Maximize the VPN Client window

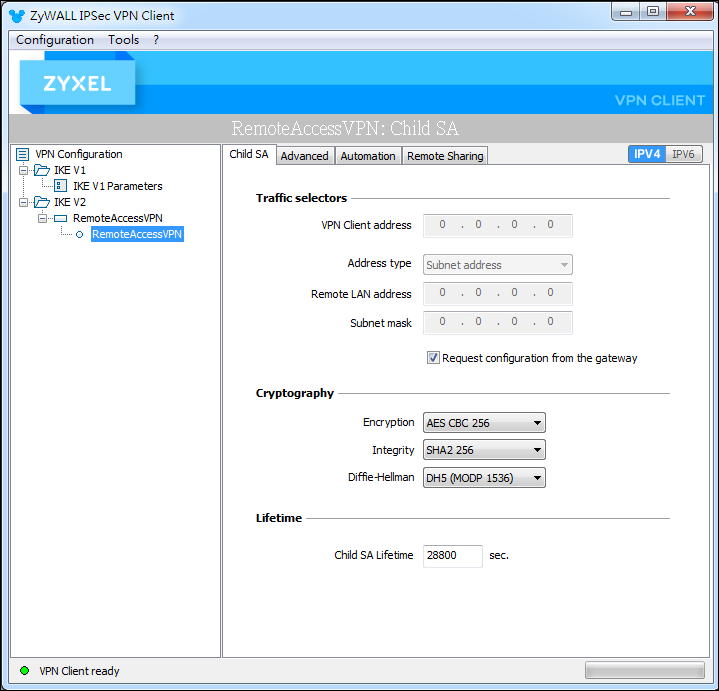coord(653,12)
